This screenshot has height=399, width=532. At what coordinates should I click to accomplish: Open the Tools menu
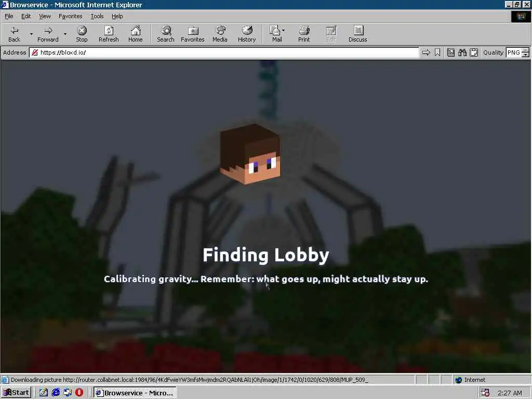coord(97,16)
